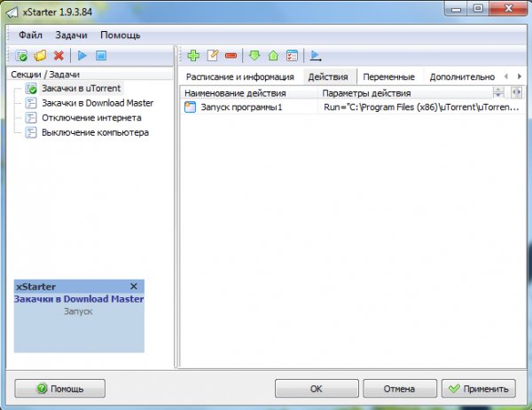Open the Помощь menu in menu bar
Image resolution: width=532 pixels, height=410 pixels.
click(x=120, y=35)
